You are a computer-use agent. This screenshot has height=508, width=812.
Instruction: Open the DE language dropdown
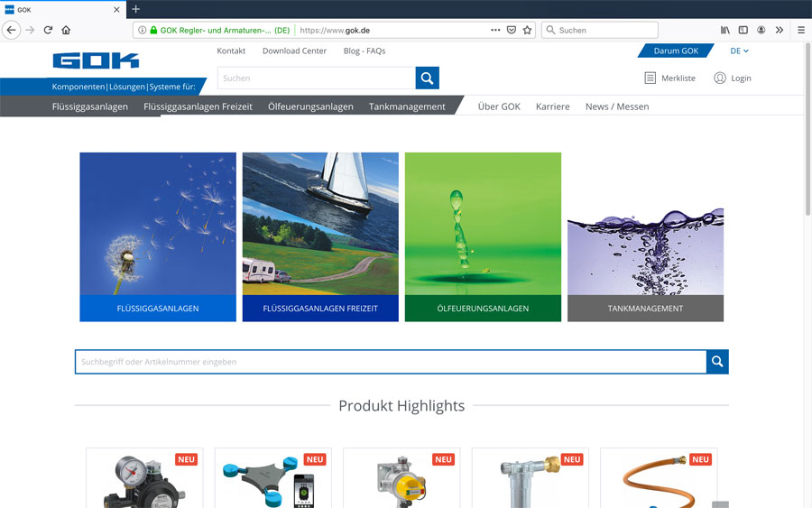coord(740,51)
